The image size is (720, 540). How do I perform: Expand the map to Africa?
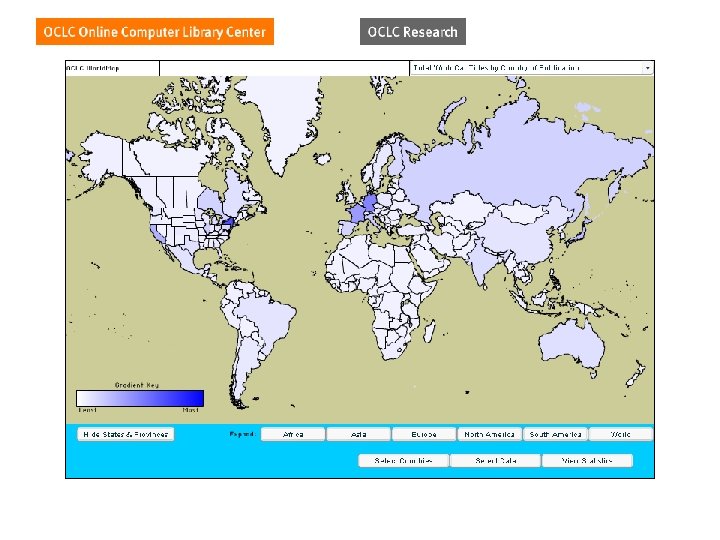(x=293, y=434)
